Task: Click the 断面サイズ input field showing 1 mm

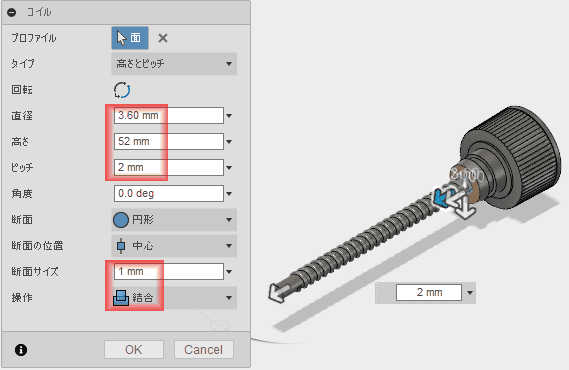Action: [169, 271]
